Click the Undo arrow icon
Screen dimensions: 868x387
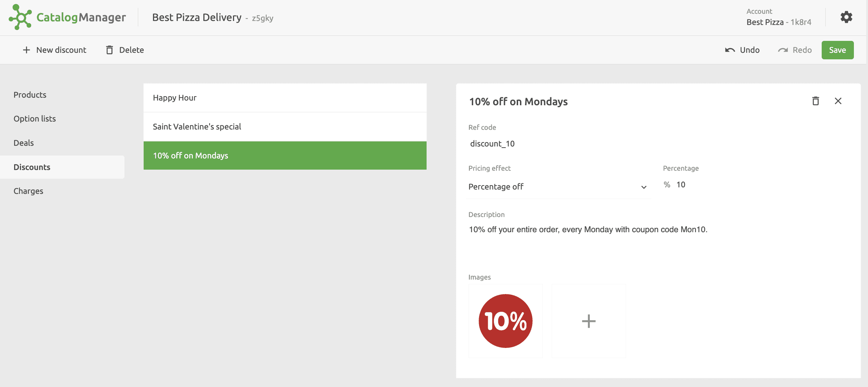[x=730, y=50]
